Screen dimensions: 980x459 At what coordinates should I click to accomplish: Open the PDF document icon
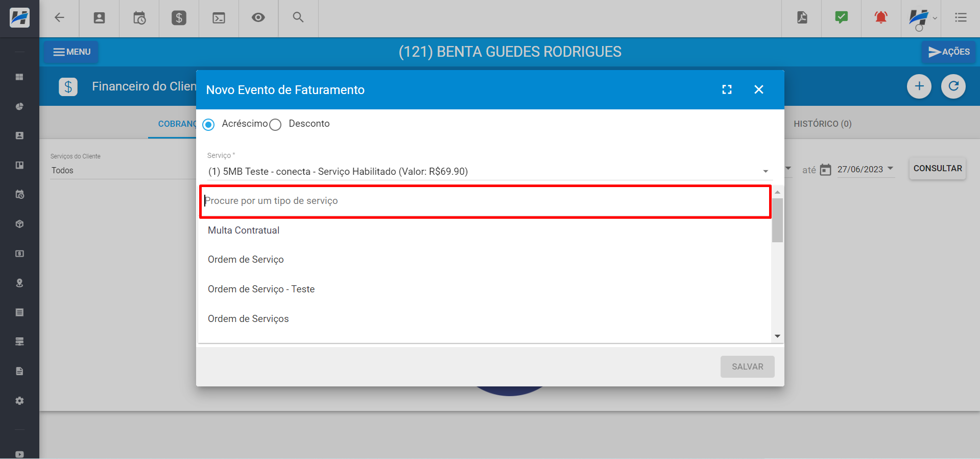click(x=802, y=18)
